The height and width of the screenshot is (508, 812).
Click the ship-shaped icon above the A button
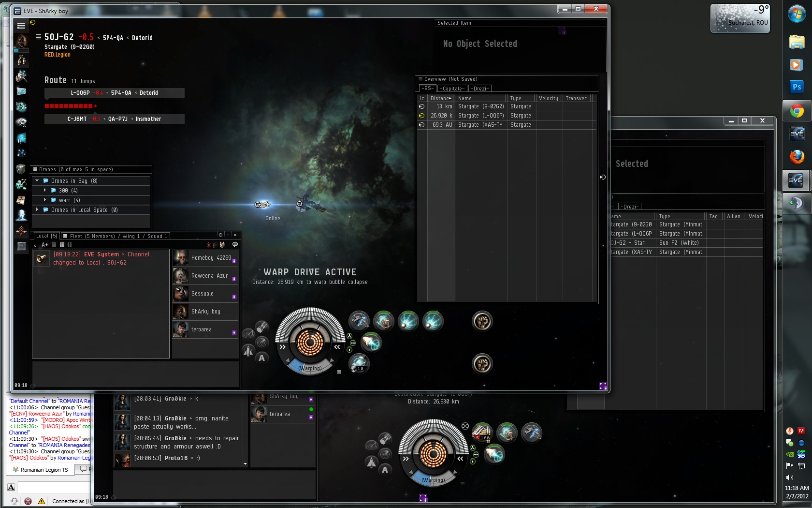tap(248, 350)
